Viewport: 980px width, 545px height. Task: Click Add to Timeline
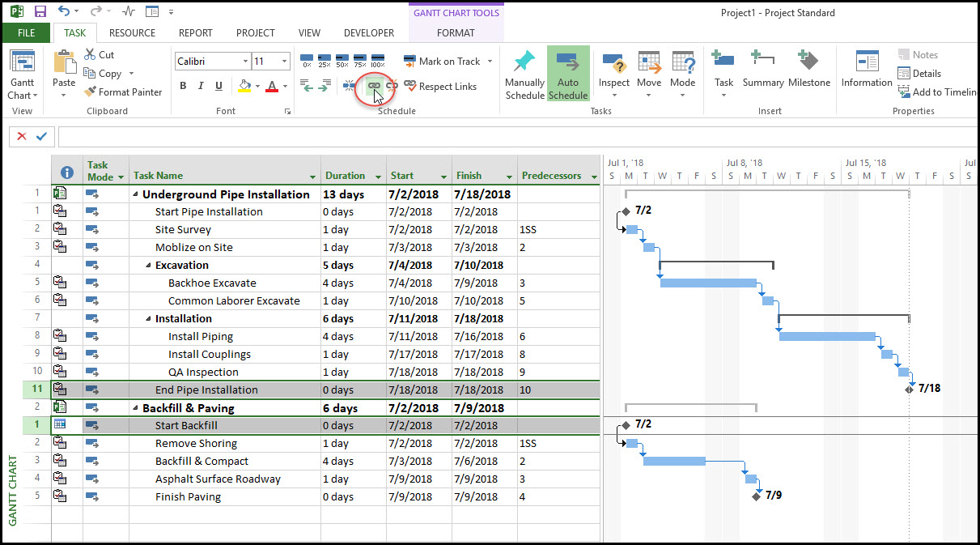939,92
